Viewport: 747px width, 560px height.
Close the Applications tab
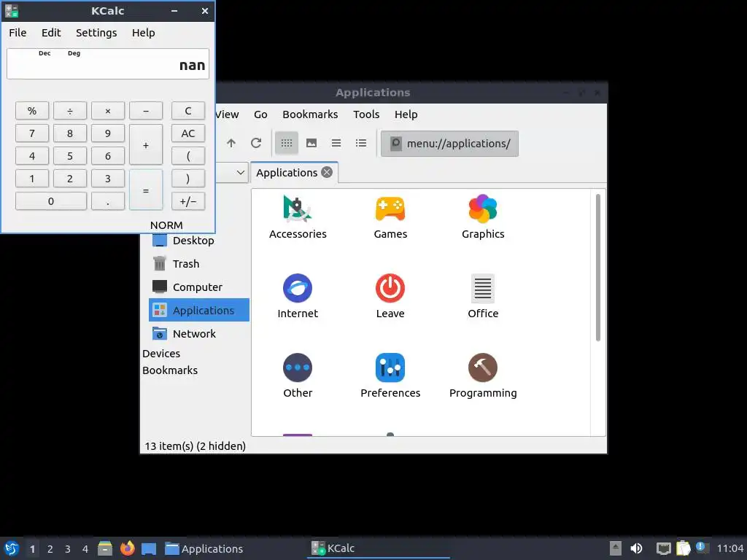(x=327, y=172)
